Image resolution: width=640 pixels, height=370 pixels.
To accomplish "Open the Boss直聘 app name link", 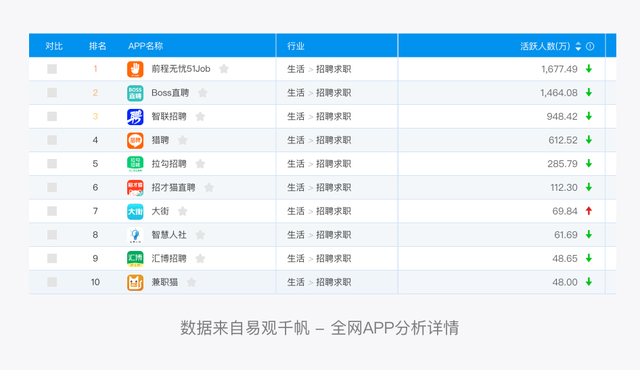I will (170, 93).
